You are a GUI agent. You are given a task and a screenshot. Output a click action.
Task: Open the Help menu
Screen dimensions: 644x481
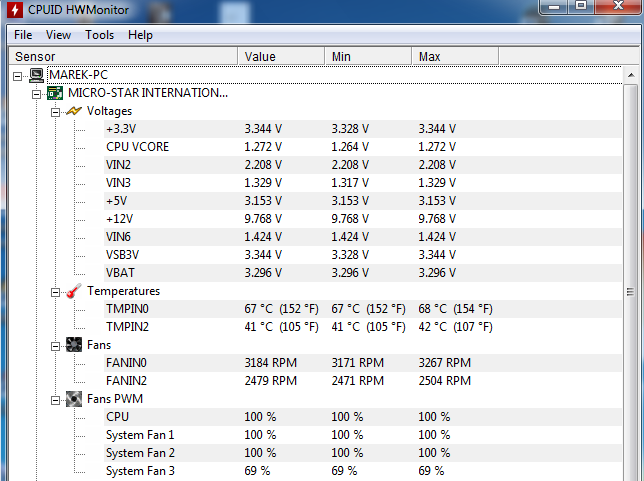140,35
